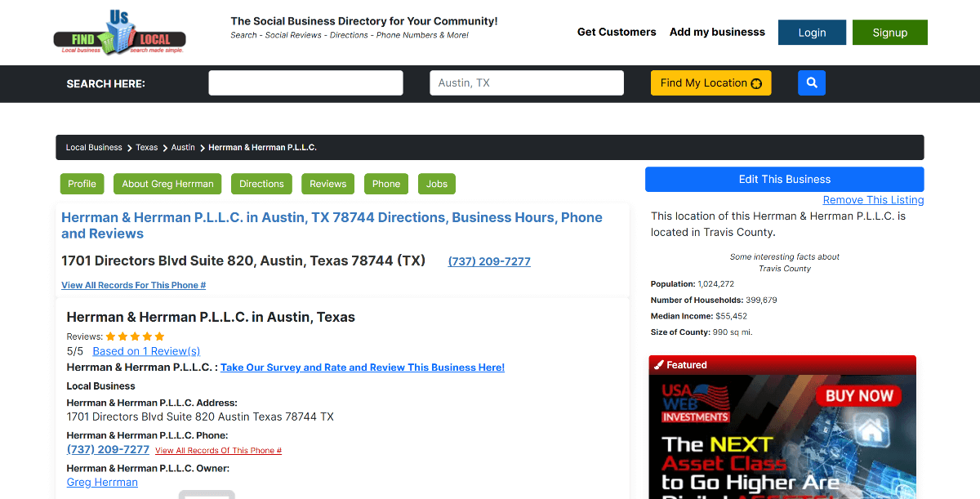Click the Featured USA Web Investments ad
The height and width of the screenshot is (499, 980).
tap(782, 437)
